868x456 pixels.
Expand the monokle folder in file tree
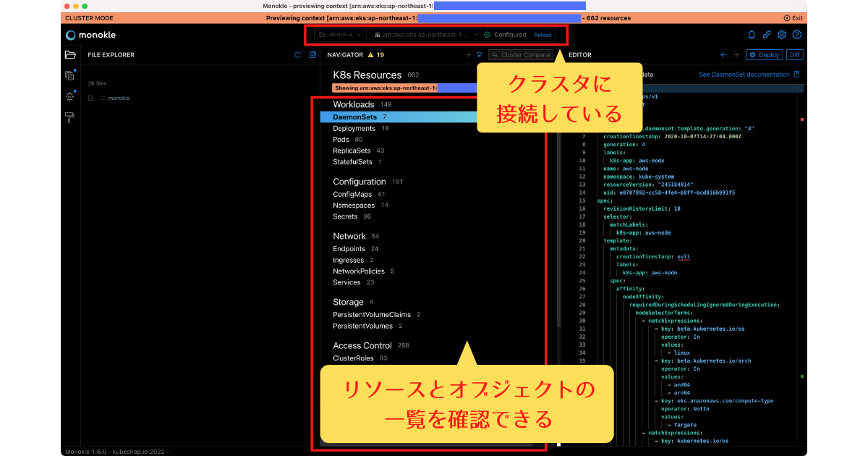[x=90, y=98]
